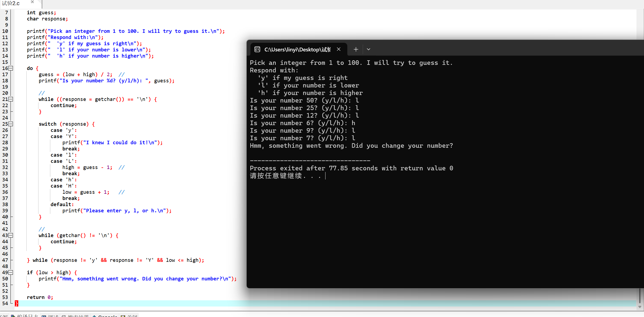Open the 调试 debug tab

(50, 316)
